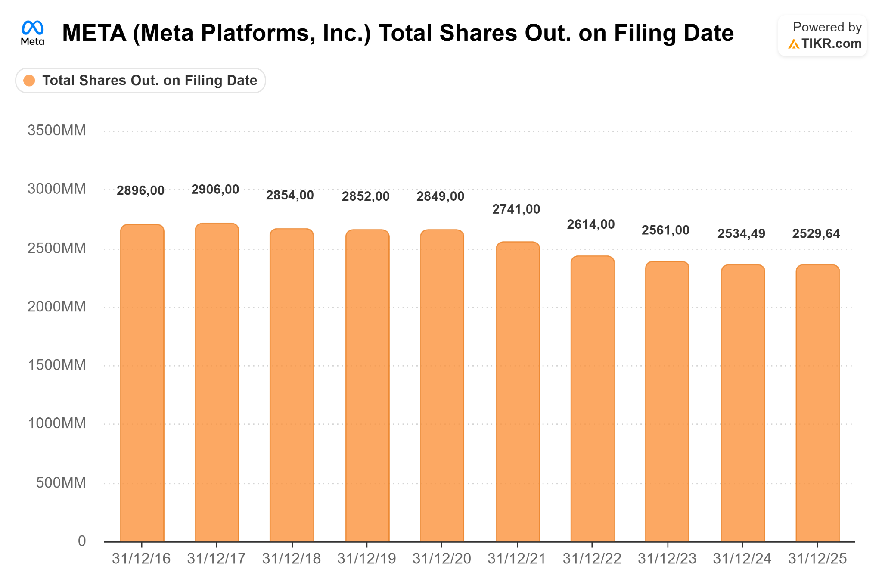Screen dimensions: 882x588
Task: Select the 31/12/22 bar
Action: click(593, 399)
